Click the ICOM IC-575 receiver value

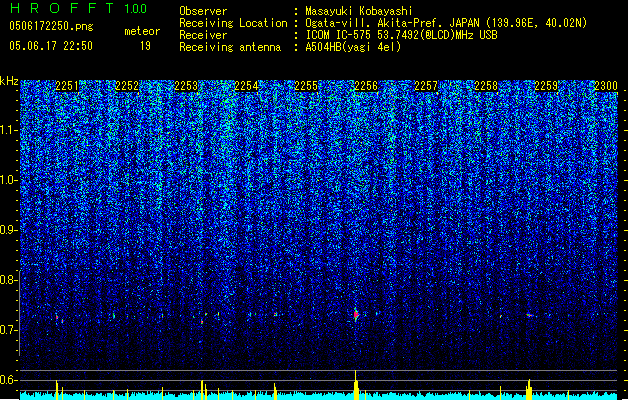click(x=401, y=35)
